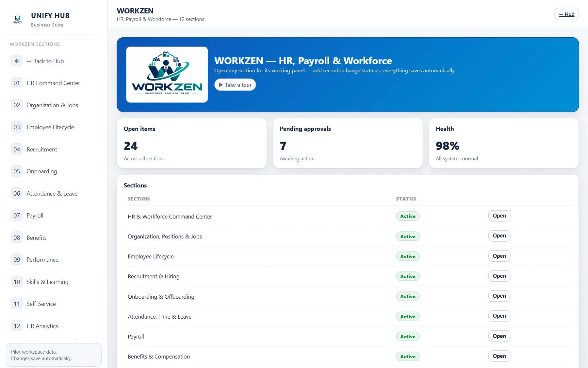
Task: Click Open in the Payroll table row
Action: click(499, 336)
